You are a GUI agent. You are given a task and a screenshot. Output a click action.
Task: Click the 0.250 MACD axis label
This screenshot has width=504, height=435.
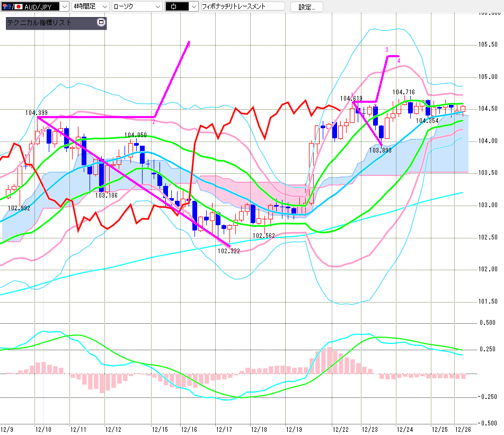pyautogui.click(x=488, y=349)
